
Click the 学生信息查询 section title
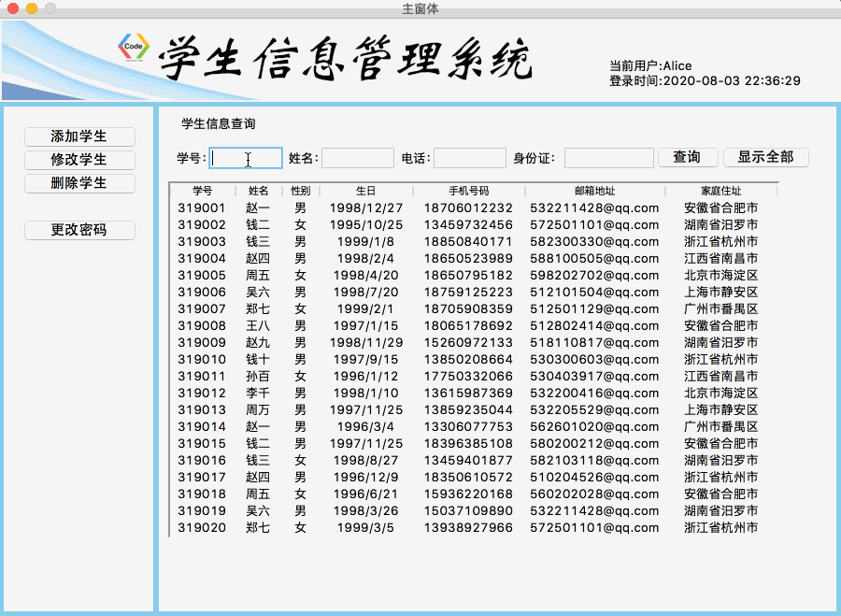(x=219, y=124)
